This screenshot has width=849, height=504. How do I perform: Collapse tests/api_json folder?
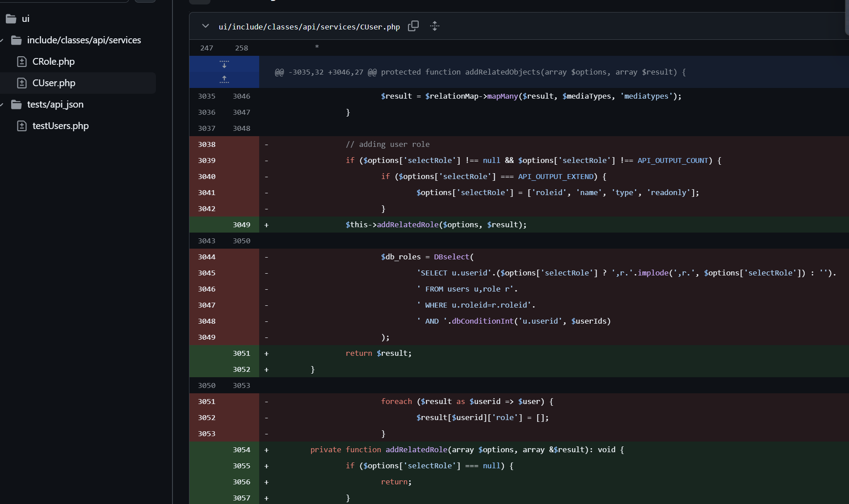pyautogui.click(x=2, y=104)
